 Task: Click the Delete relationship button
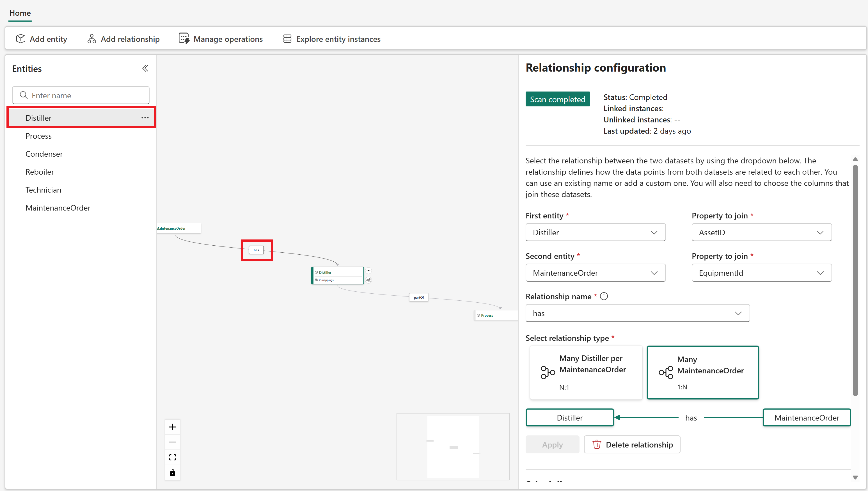tap(632, 444)
